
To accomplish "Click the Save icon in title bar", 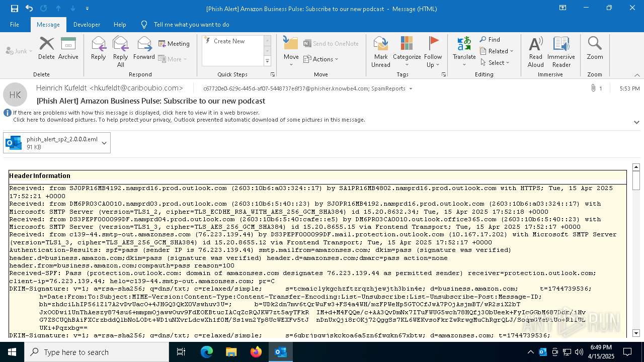I will tap(14, 9).
